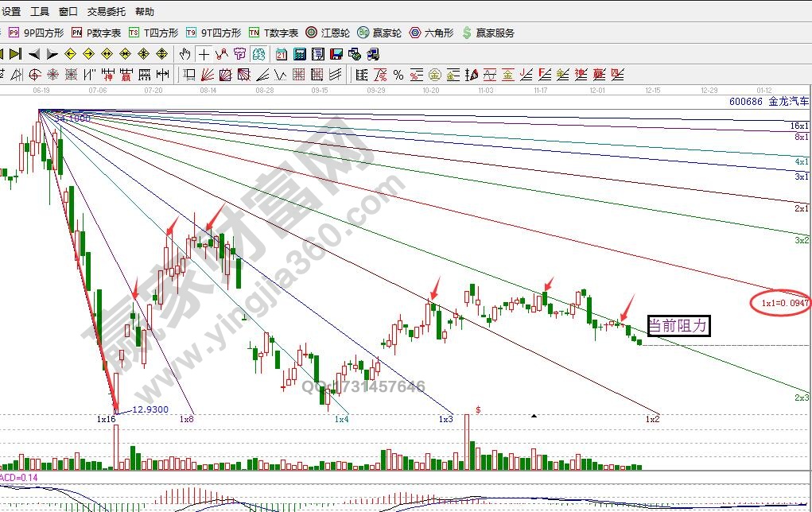812x512 pixels.
Task: Click the 600686 金龙汽车 stock title
Action: pos(768,102)
